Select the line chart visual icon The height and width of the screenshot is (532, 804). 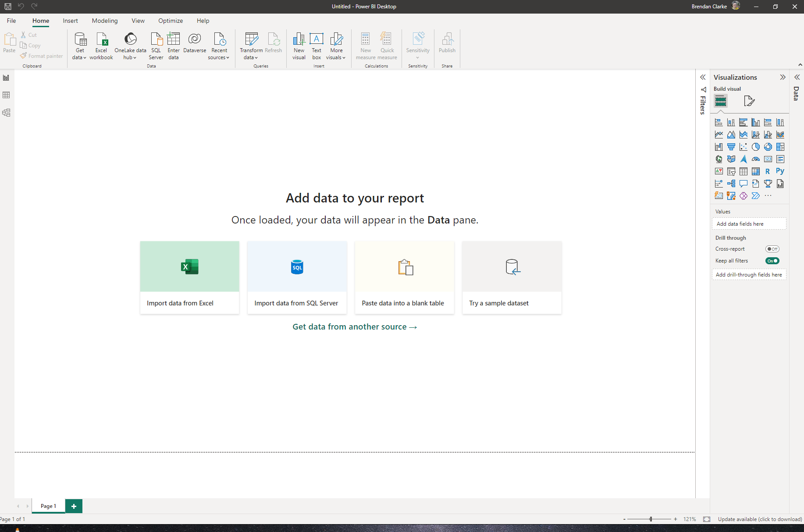click(x=719, y=135)
